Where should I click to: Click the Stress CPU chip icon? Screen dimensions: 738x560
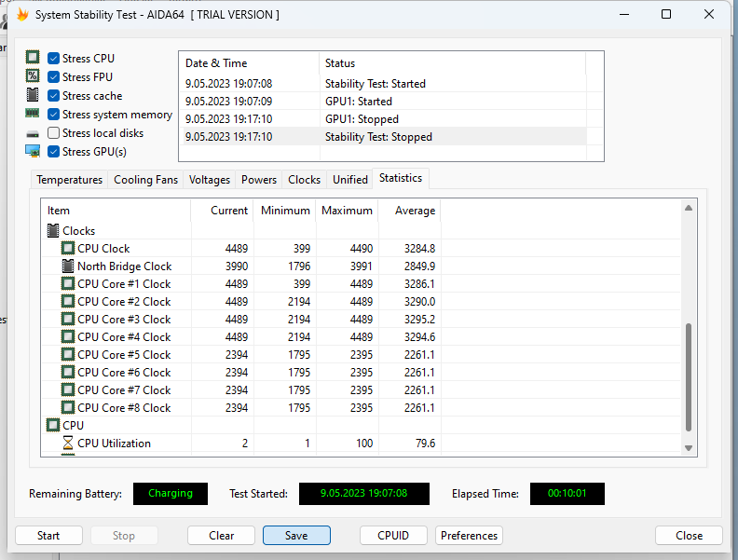(x=33, y=58)
